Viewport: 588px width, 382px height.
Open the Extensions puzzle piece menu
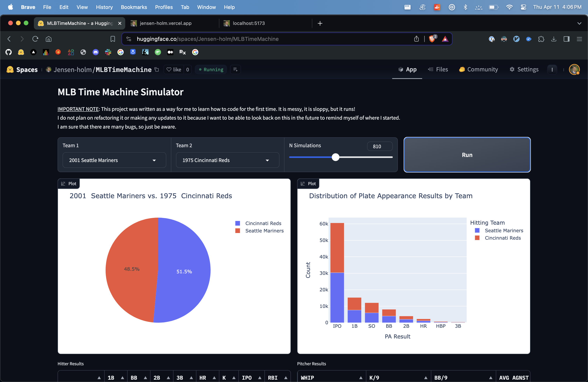541,39
